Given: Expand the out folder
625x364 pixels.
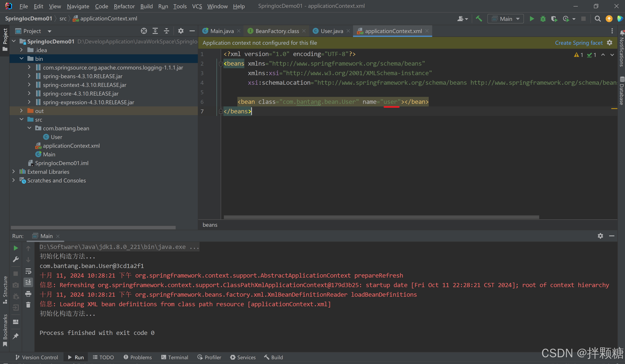Looking at the screenshot, I should point(21,111).
